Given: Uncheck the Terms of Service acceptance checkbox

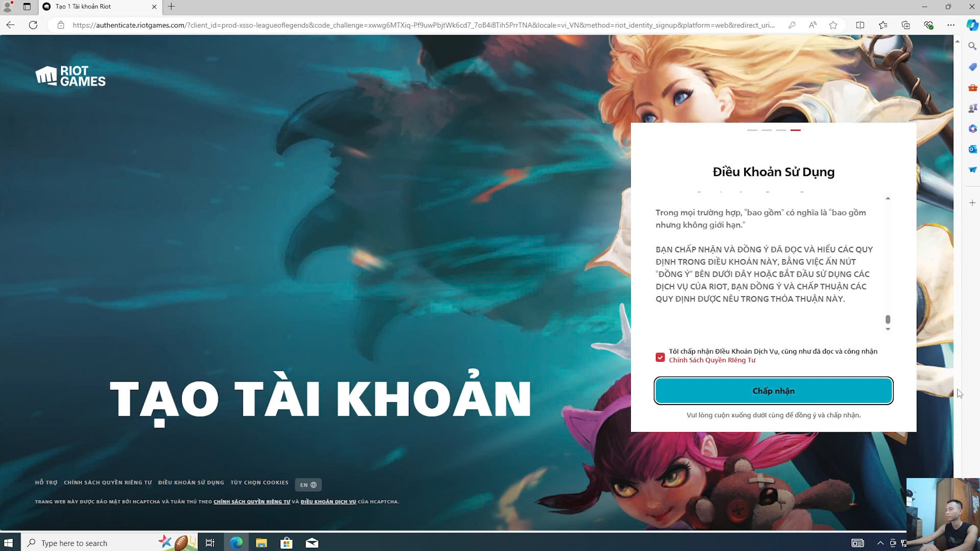Looking at the screenshot, I should click(x=660, y=357).
